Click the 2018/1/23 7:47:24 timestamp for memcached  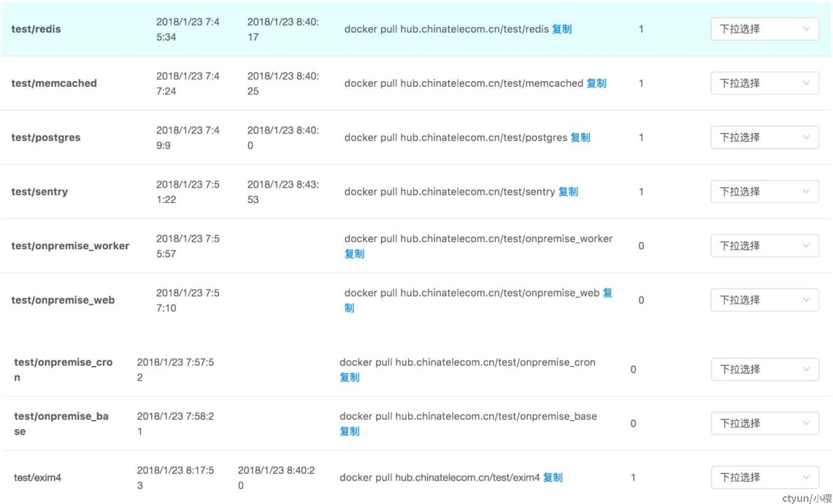pos(188,84)
